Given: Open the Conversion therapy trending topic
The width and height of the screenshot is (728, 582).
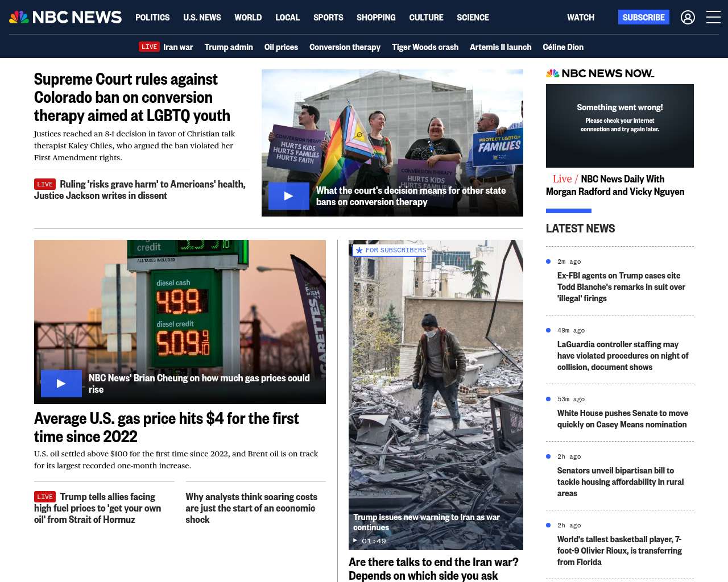Looking at the screenshot, I should click(x=345, y=47).
